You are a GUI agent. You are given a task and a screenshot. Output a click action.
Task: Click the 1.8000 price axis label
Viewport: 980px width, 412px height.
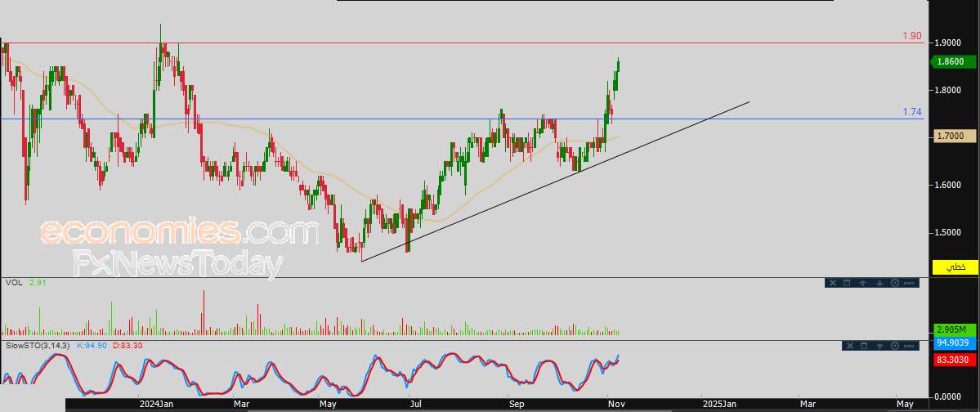tap(947, 90)
